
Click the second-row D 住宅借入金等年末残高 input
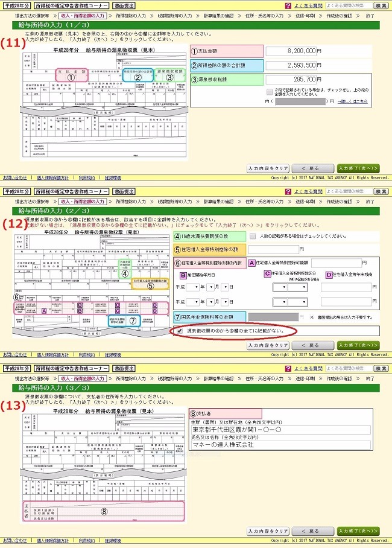(346, 302)
